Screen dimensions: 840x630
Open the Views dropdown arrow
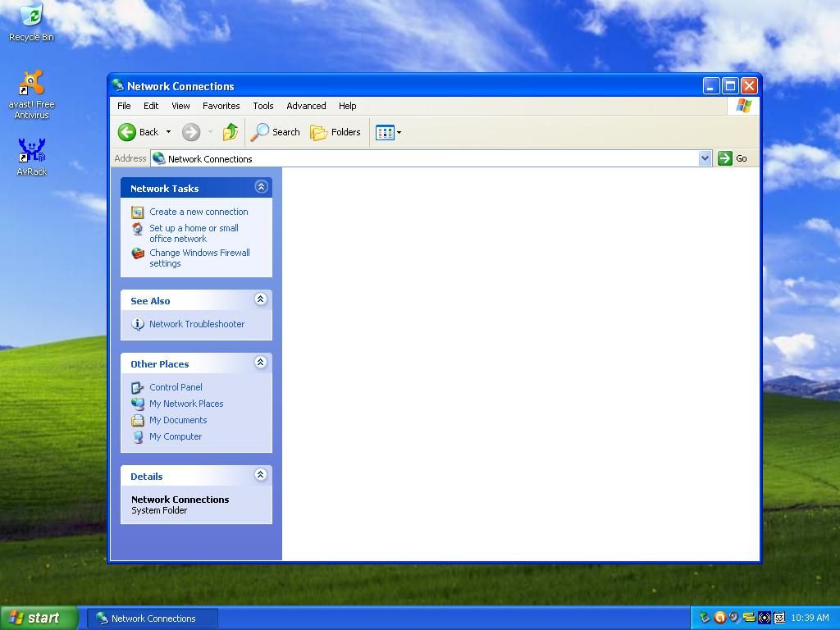399,132
